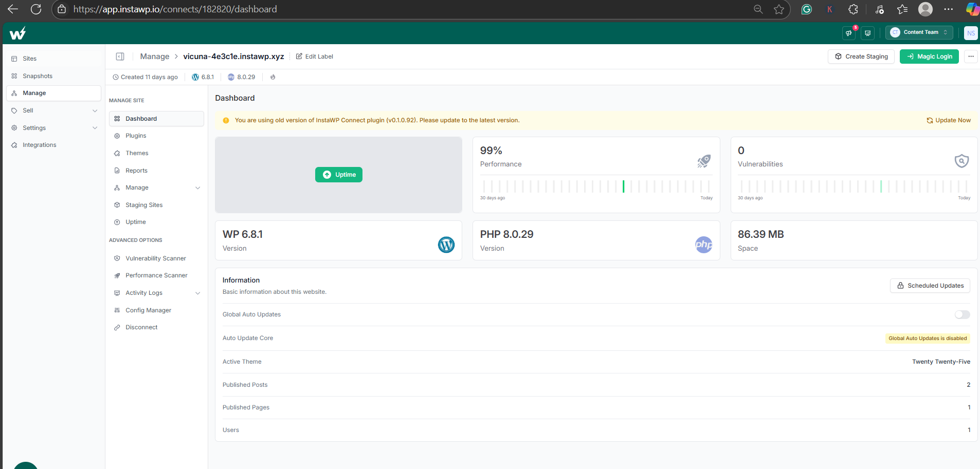Click the NS user avatar
The width and height of the screenshot is (980, 469).
pyautogui.click(x=971, y=33)
